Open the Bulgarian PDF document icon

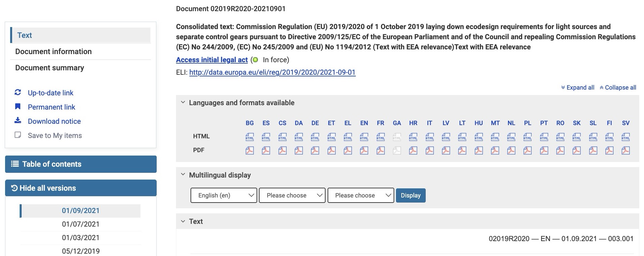(250, 150)
